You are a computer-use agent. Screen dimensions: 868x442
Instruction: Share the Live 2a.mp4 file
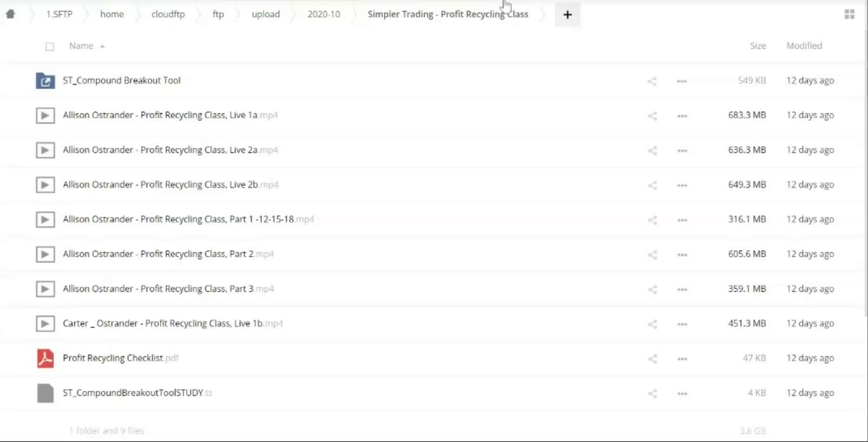click(652, 150)
